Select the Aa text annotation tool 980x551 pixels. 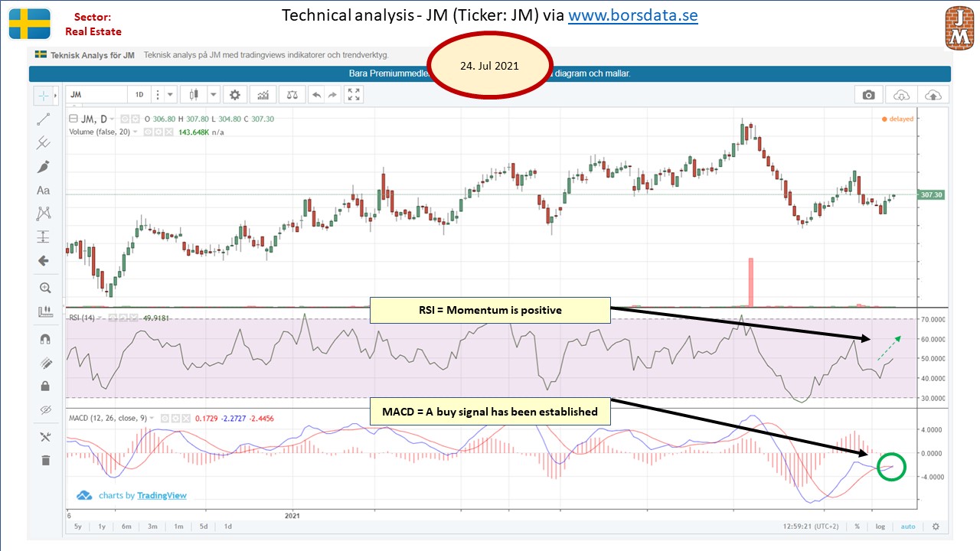click(x=44, y=191)
